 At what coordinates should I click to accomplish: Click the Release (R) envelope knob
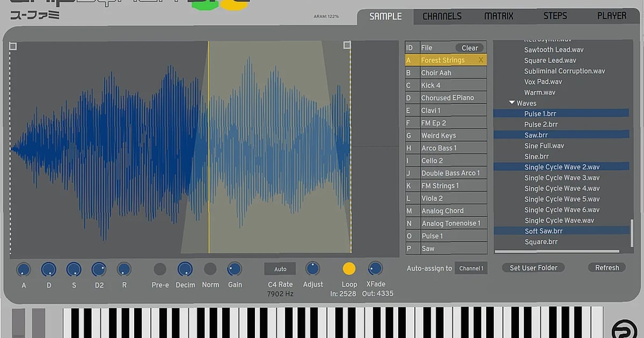[x=124, y=270]
